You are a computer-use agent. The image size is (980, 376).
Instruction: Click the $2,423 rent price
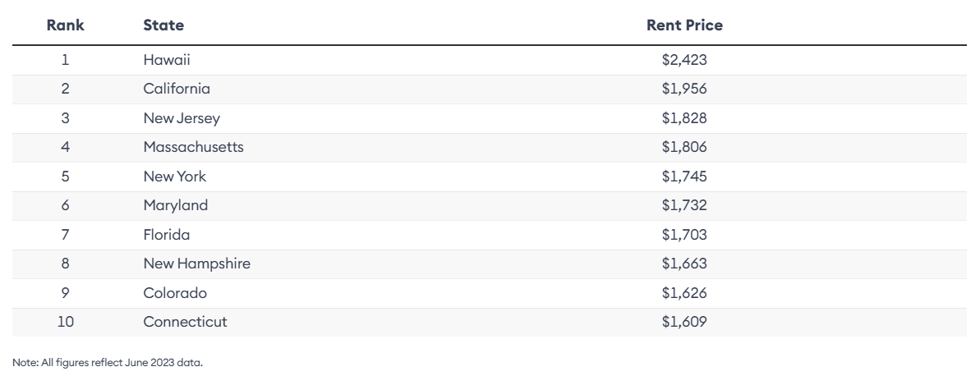(684, 60)
